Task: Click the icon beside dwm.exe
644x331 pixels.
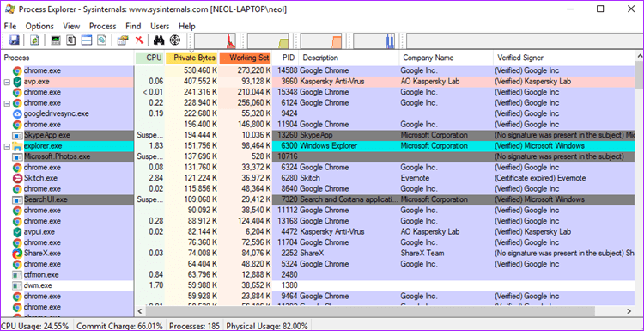Action: point(17,285)
